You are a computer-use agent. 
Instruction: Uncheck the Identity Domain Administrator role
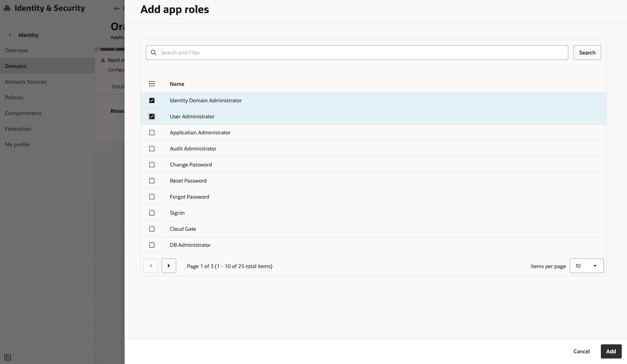(152, 100)
